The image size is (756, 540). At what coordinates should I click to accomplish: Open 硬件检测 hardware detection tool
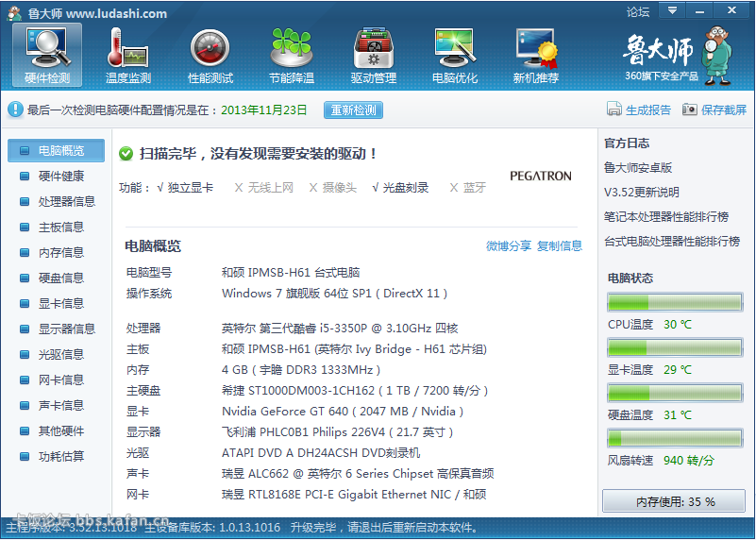click(x=47, y=55)
